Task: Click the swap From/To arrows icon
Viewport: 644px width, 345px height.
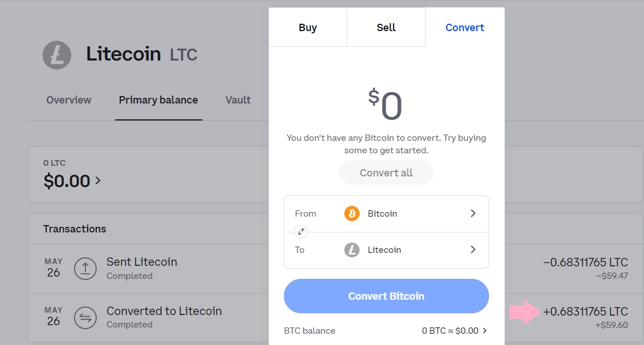Action: click(x=301, y=232)
